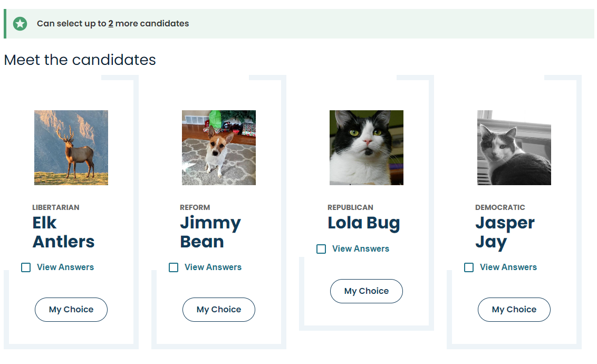Open the elk photo thumbnail

(71, 148)
